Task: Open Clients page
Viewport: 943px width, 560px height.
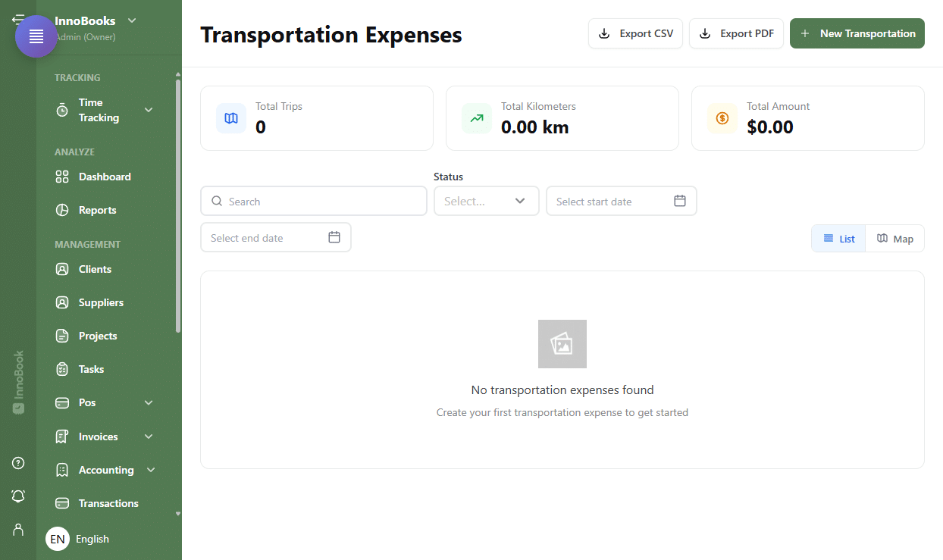Action: click(x=95, y=269)
